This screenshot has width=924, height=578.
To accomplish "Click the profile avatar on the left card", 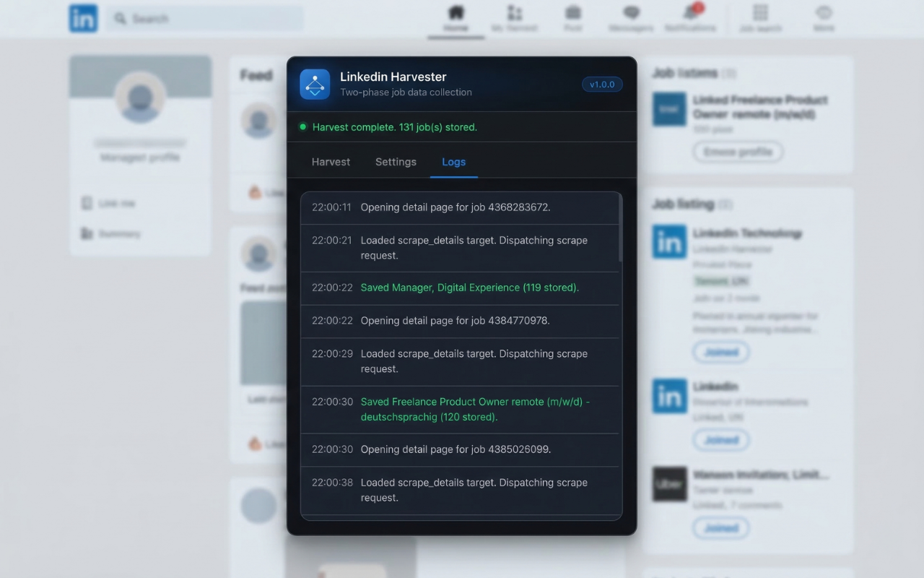I will point(140,98).
